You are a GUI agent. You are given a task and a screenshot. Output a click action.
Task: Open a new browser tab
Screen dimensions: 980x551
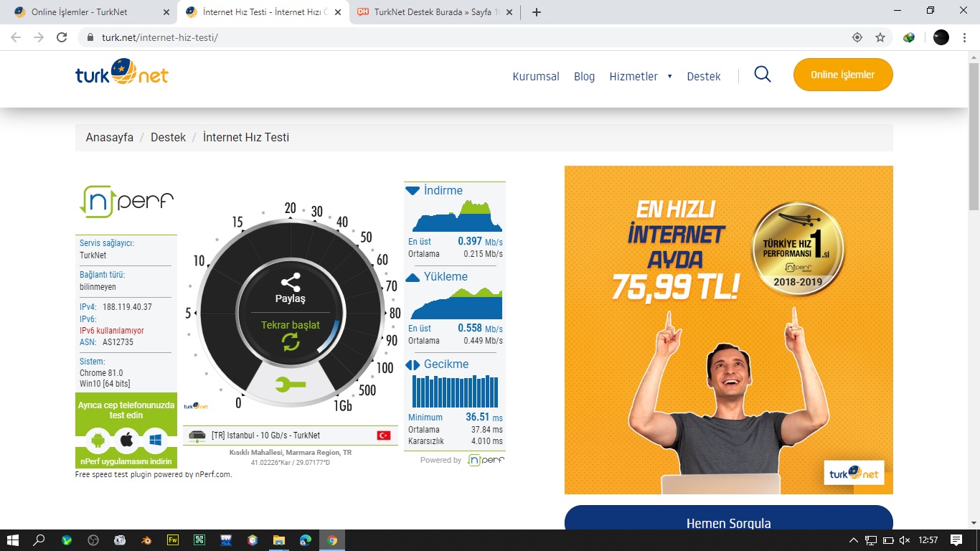pyautogui.click(x=537, y=12)
